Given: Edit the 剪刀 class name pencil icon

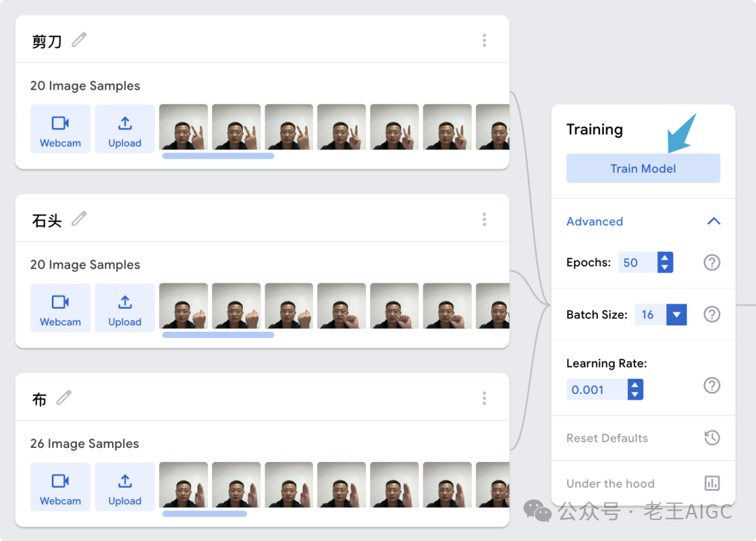Looking at the screenshot, I should click(79, 40).
